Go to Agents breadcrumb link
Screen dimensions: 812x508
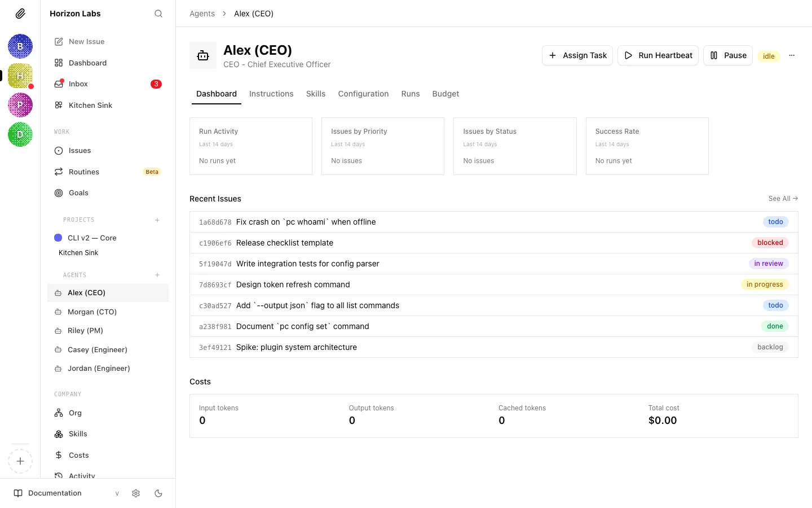click(202, 14)
